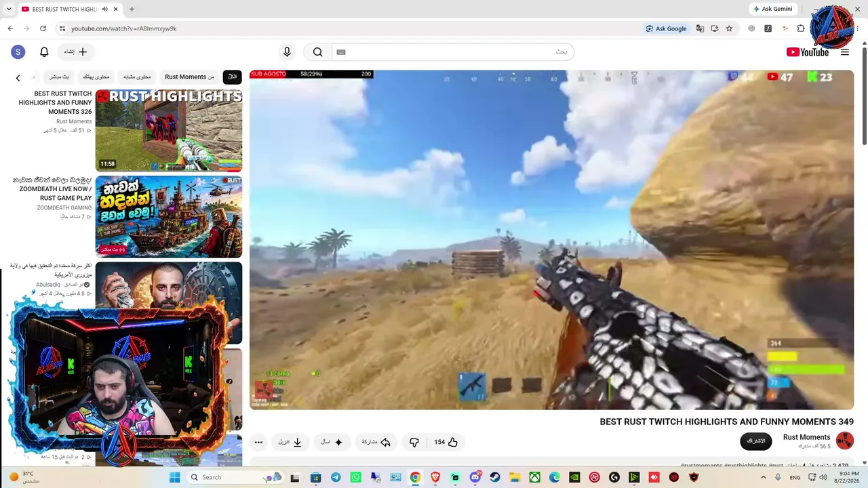Open the ZOOMDEATH LIVE NOW video title
Screen dimensions: 868x488
point(52,189)
